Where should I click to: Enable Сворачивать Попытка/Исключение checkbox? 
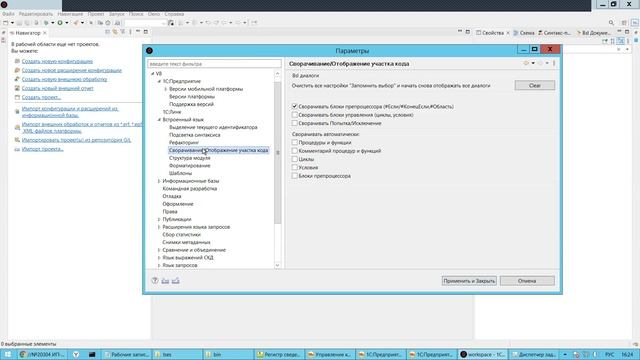pos(294,123)
